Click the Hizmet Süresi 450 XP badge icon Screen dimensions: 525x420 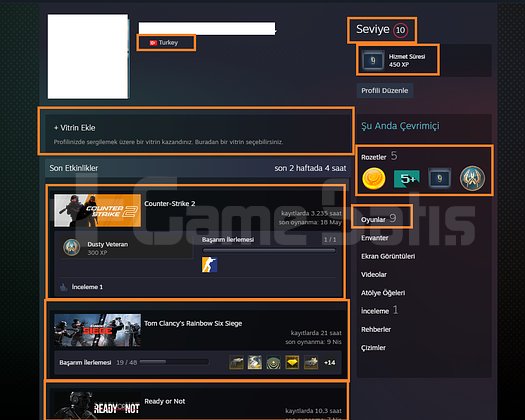click(373, 60)
